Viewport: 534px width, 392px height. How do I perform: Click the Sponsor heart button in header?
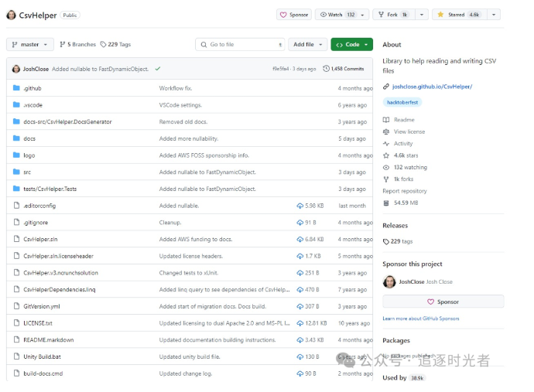coord(294,15)
